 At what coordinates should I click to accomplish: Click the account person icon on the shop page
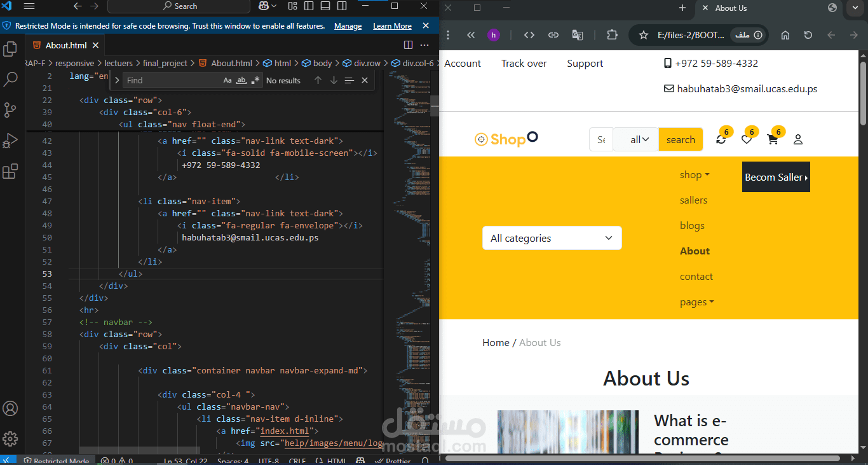[x=798, y=139]
